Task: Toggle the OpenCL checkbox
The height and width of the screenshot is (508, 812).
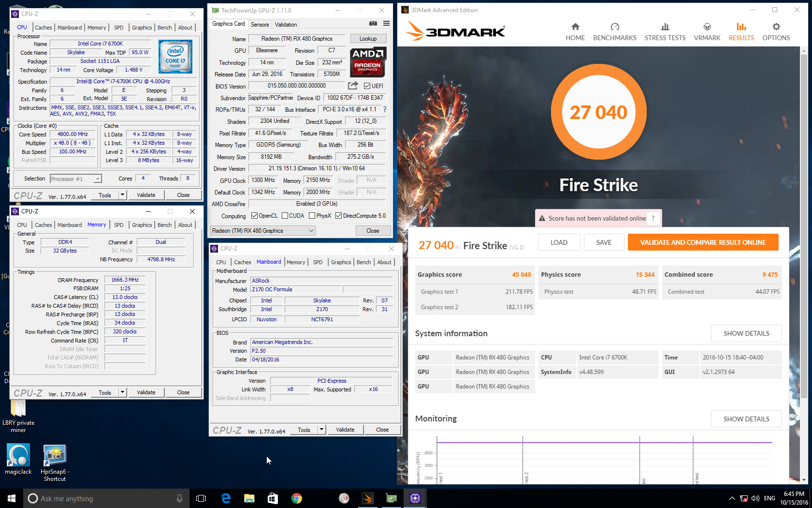Action: click(x=255, y=216)
